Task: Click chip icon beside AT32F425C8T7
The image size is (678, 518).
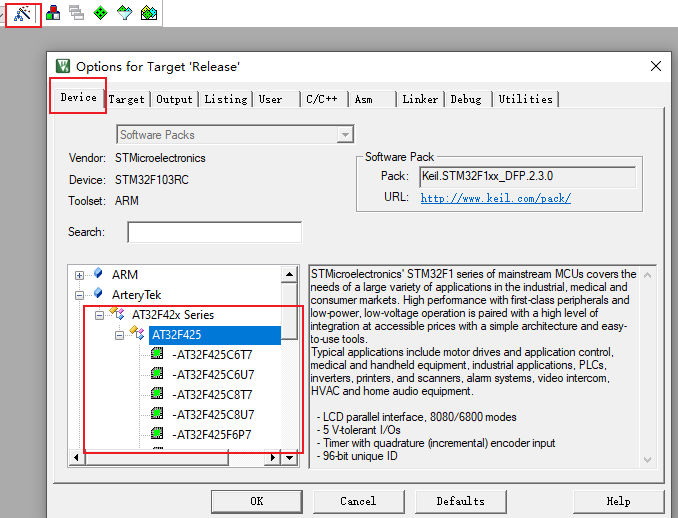Action: click(x=157, y=393)
